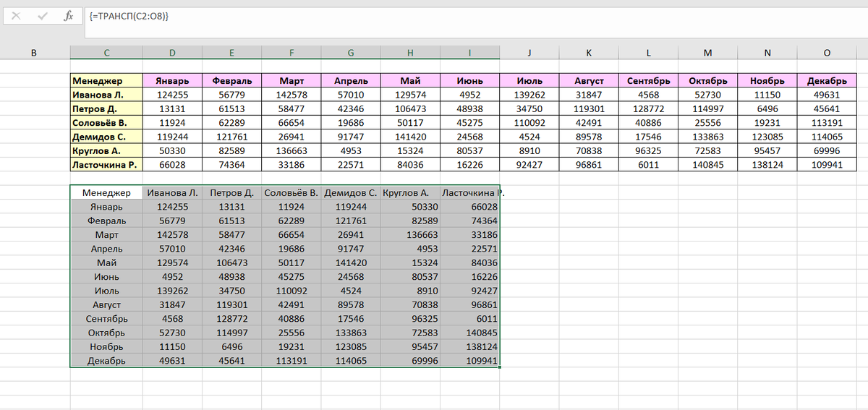The image size is (868, 410).
Task: Select the pink Сентябрь header cell
Action: (648, 81)
